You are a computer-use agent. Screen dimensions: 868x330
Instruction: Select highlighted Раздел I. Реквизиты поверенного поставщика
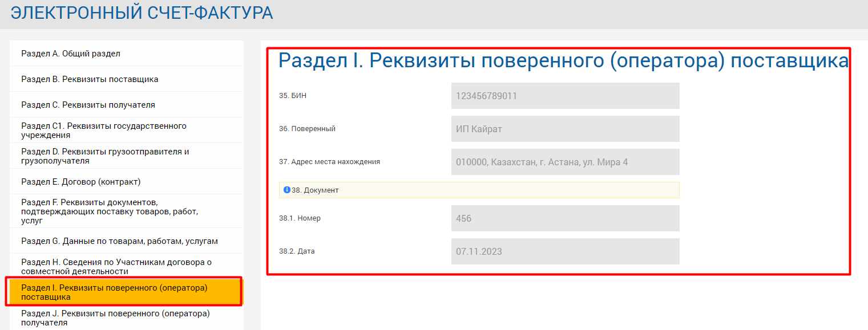(x=114, y=292)
